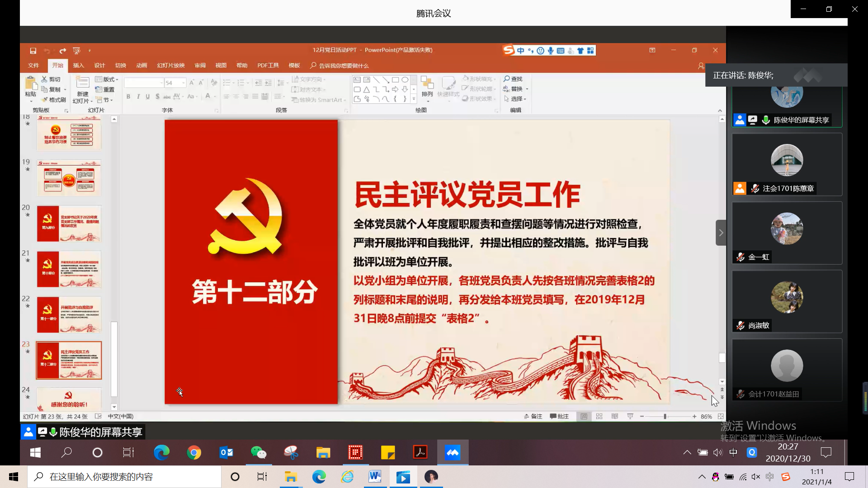Switch to slide sorter view icon
Image resolution: width=868 pixels, height=488 pixels.
599,417
